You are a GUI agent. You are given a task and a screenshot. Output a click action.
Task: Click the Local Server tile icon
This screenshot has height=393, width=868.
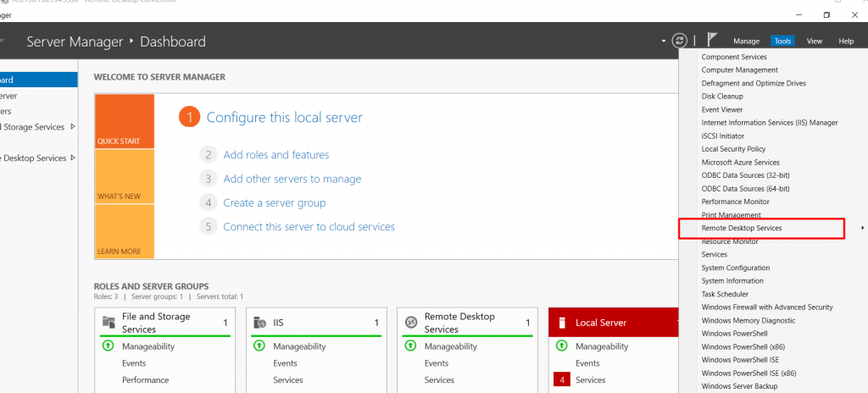pos(562,323)
